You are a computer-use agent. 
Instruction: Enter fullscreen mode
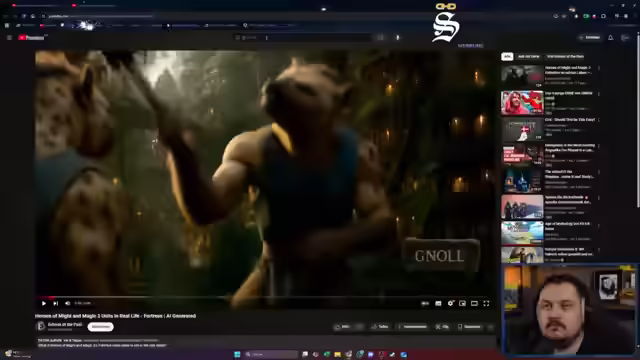click(x=486, y=303)
